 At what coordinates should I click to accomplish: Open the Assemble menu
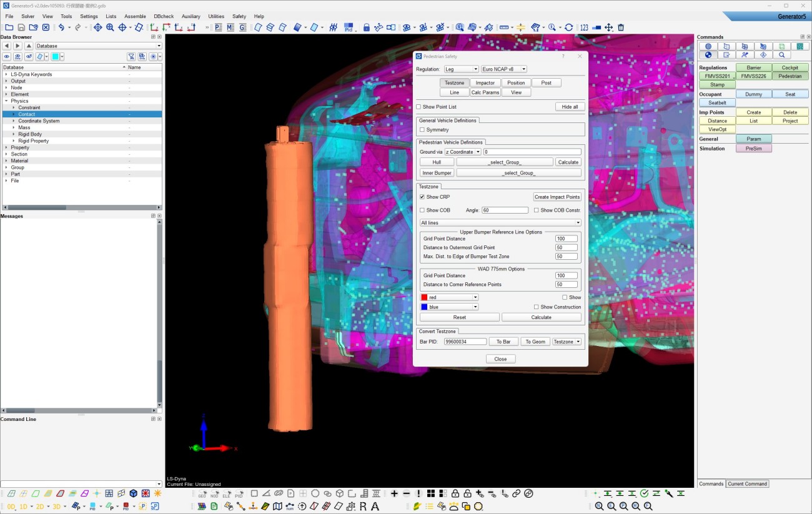click(x=135, y=16)
